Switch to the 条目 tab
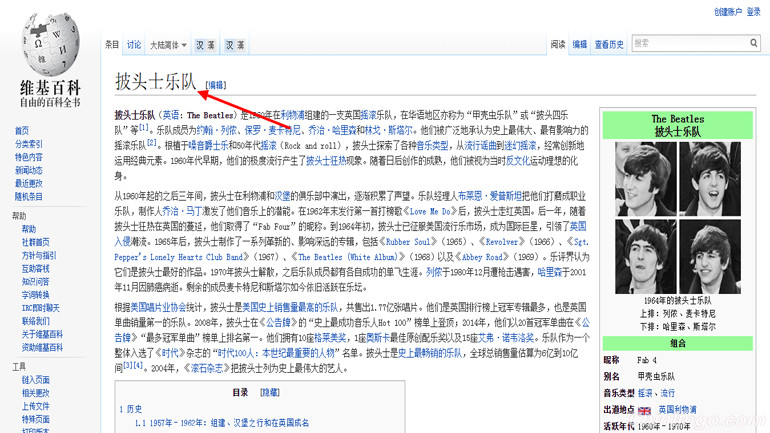Screen dimensions: 770x433 112,45
